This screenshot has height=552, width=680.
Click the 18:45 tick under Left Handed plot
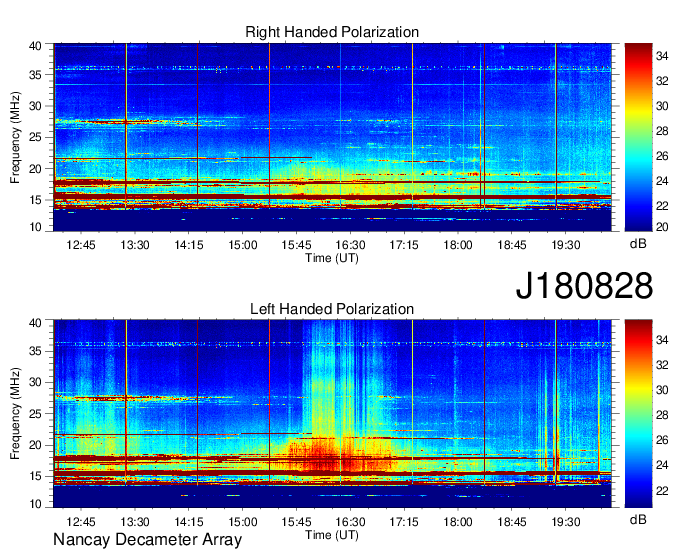click(512, 522)
